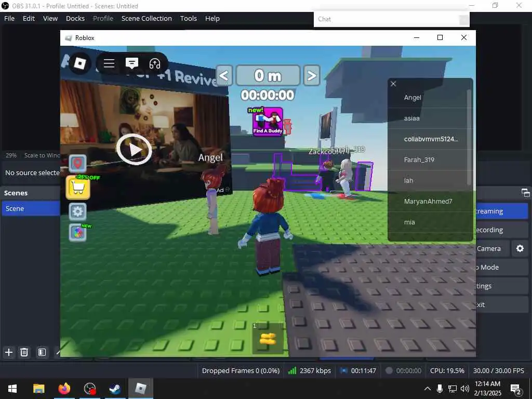
Task: Click the left arrow beside 0 m
Action: coord(224,75)
